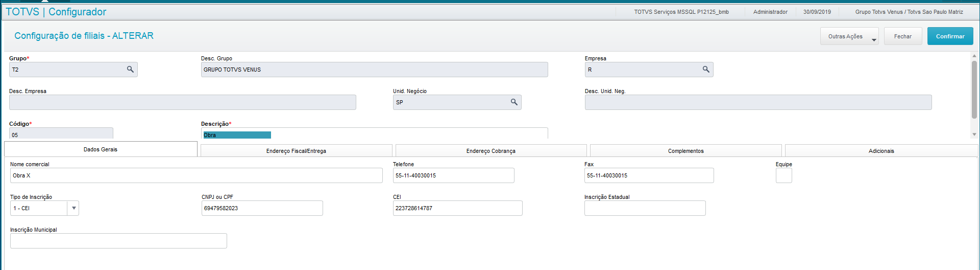The width and height of the screenshot is (980, 270).
Task: Click the Nome comercial input field
Action: [196, 175]
